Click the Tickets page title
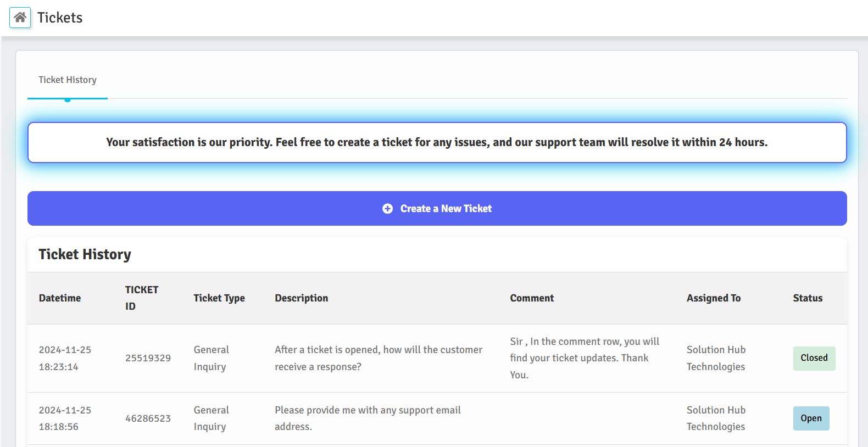Viewport: 868px width, 447px height. click(x=60, y=18)
